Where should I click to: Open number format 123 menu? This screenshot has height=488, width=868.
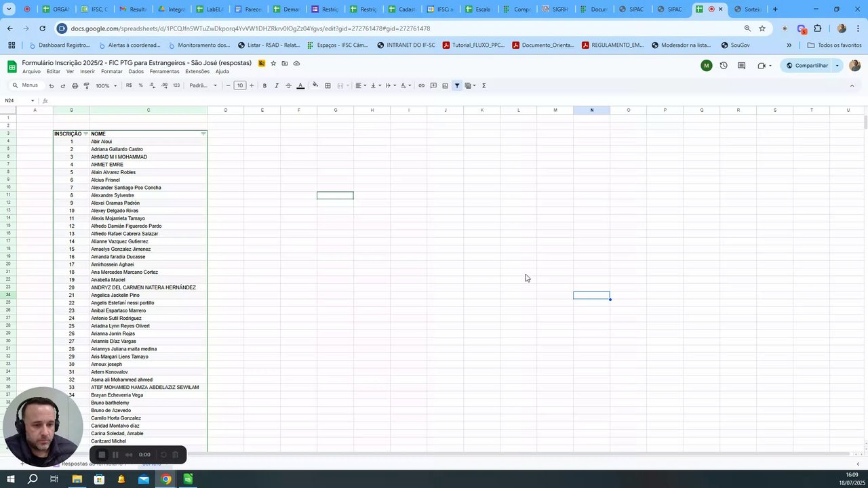[176, 85]
